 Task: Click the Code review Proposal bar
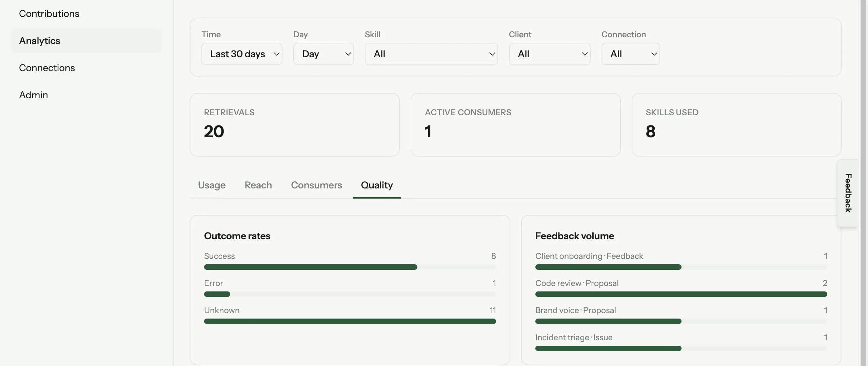(x=681, y=294)
